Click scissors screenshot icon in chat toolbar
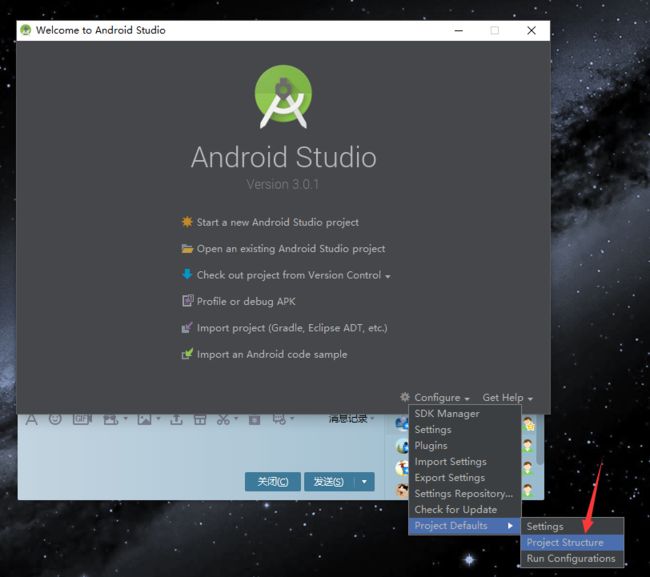650x577 pixels. (x=223, y=419)
